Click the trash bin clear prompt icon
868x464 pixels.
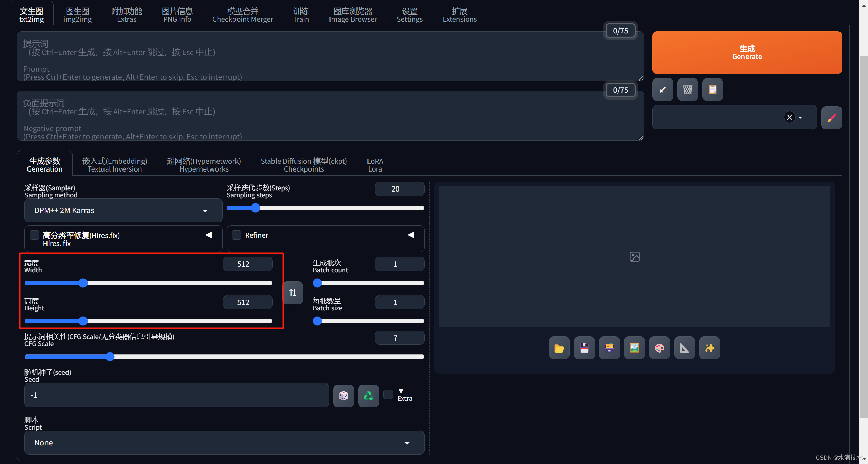point(687,90)
